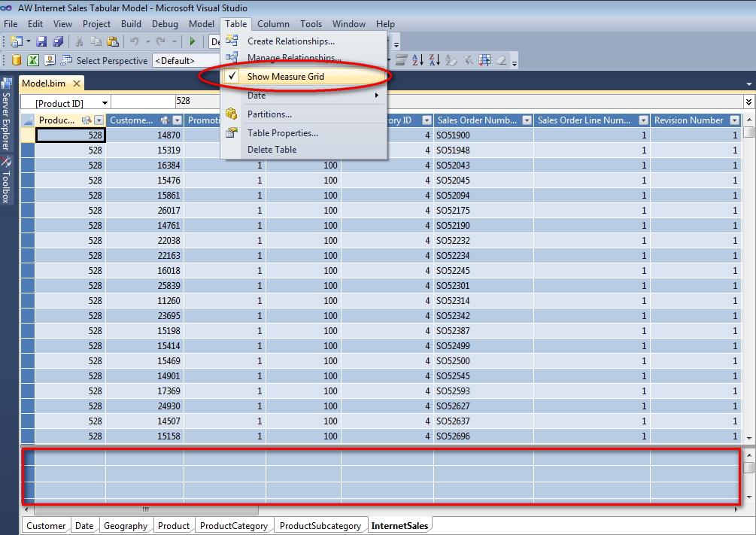Open the Sales Order Number filter dropdown
756x535 pixels.
pos(527,120)
